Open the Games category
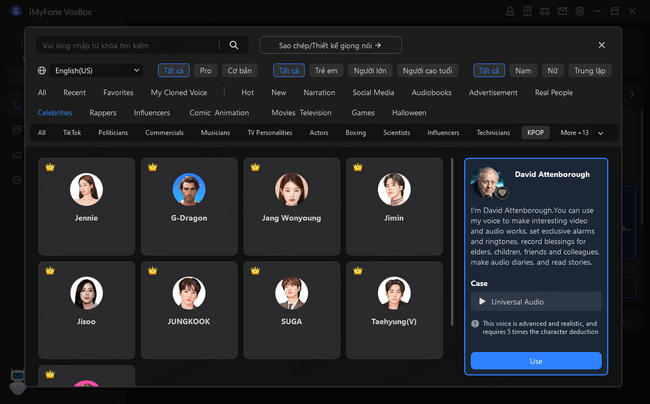Viewport: 650px width, 404px height. click(x=363, y=113)
